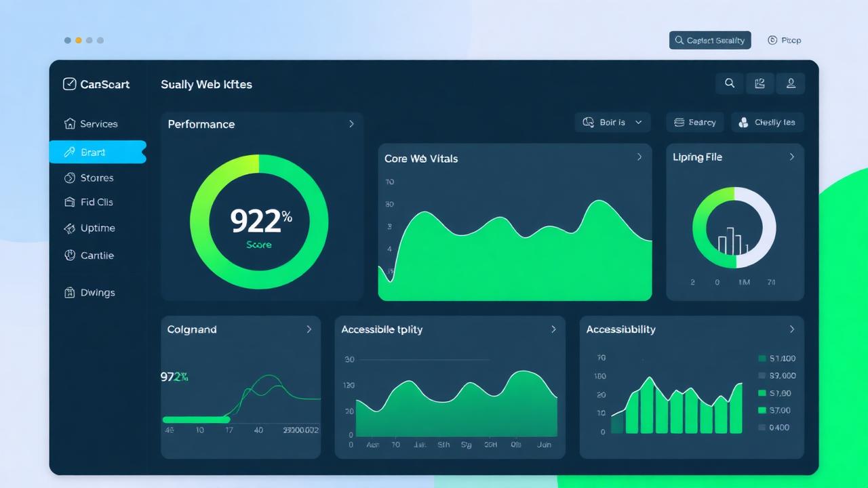Click the Searcy button
Screen dimensions: 868x488
point(695,122)
